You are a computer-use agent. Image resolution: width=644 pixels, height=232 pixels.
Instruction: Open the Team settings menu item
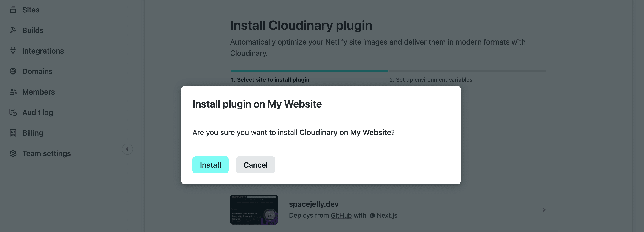(x=47, y=153)
